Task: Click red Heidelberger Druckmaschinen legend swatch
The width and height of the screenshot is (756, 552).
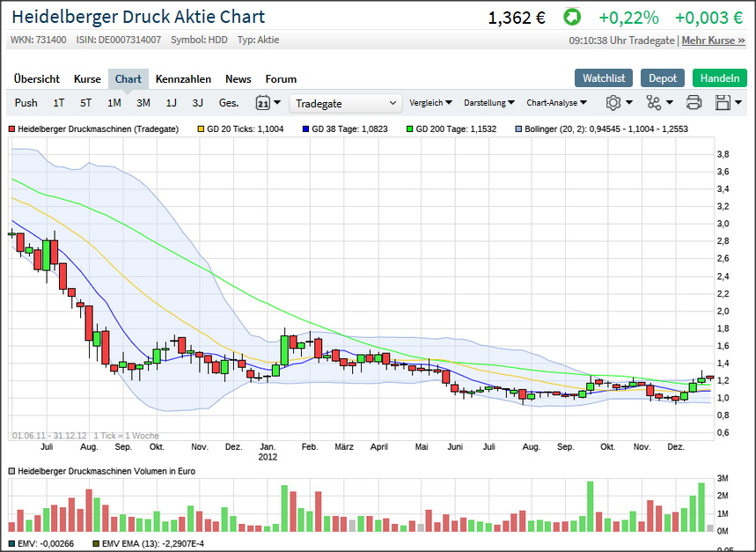Action: 12,129
